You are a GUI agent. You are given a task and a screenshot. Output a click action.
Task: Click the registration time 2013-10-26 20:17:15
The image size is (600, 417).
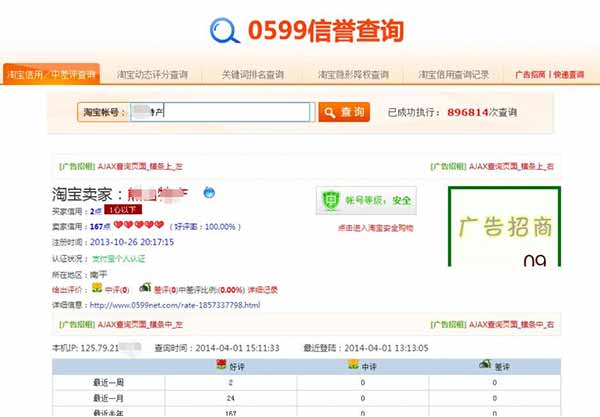(132, 242)
